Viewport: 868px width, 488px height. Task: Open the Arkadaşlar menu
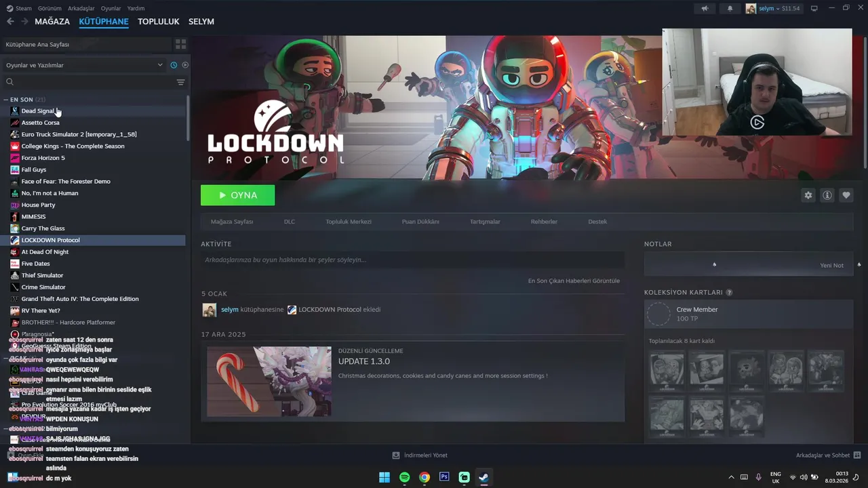81,8
